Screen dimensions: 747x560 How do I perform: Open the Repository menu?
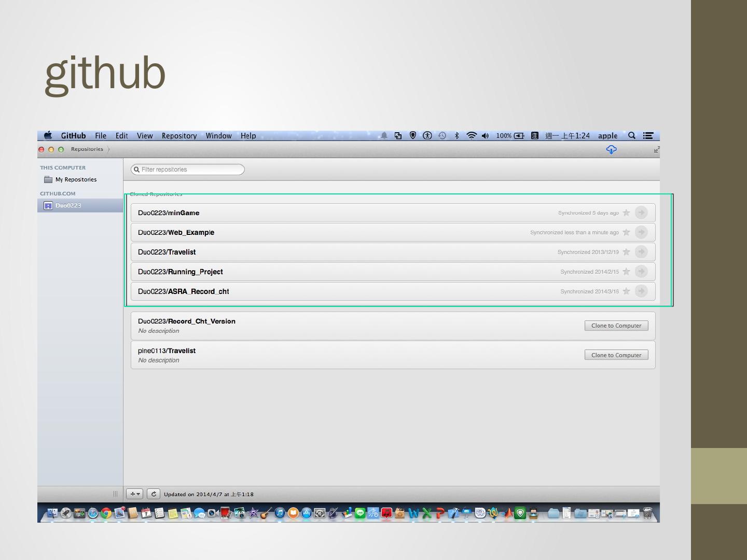pos(179,136)
